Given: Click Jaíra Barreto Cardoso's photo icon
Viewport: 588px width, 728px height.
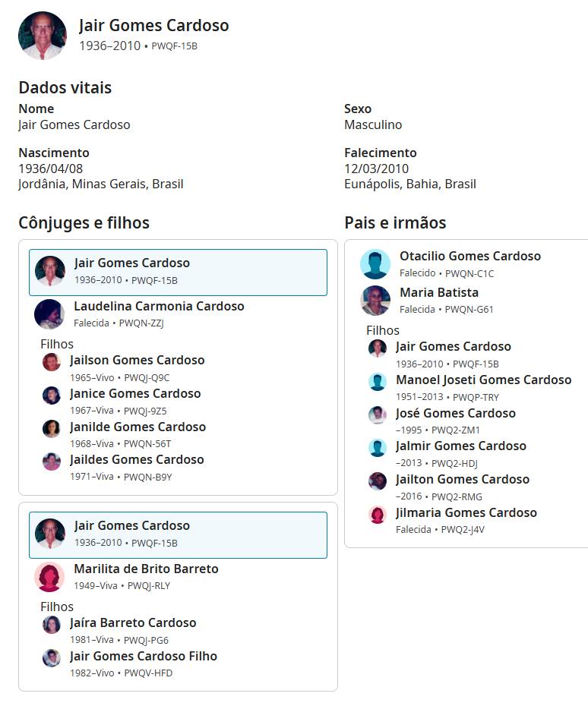Looking at the screenshot, I should click(x=52, y=625).
